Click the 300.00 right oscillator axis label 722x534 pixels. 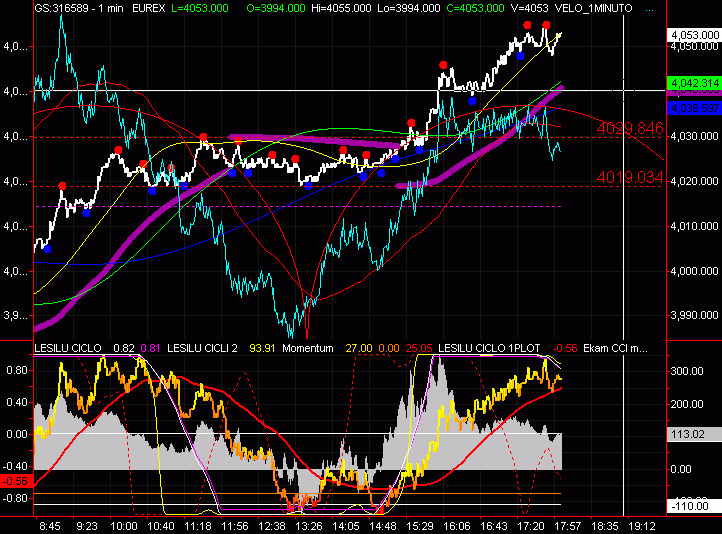687,371
